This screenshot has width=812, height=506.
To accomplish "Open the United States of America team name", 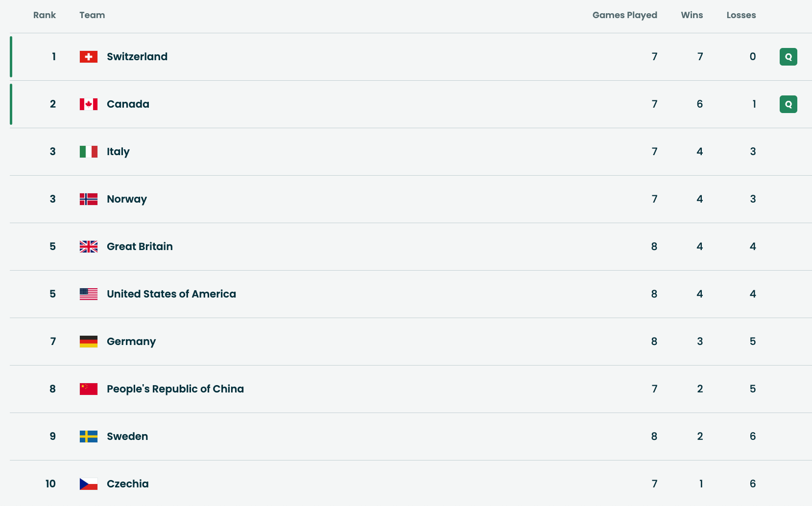I will [171, 294].
